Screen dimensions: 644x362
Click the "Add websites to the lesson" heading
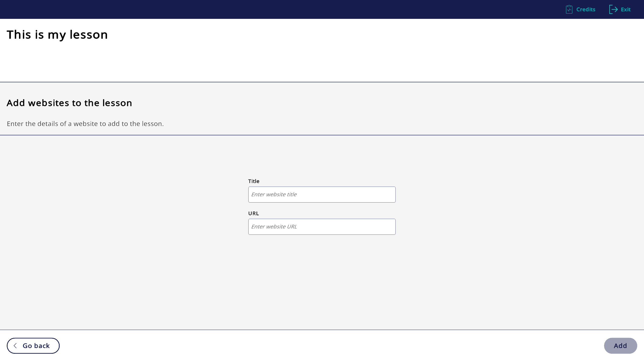[69, 103]
